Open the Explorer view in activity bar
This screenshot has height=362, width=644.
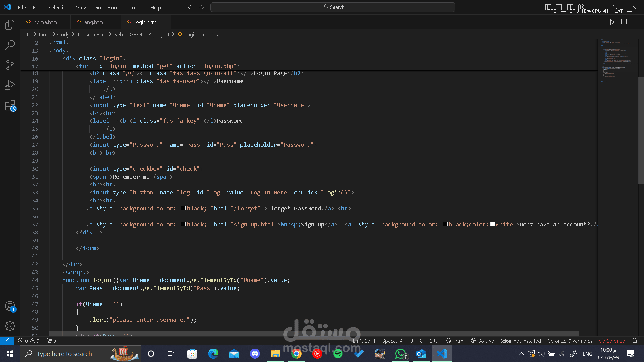click(10, 24)
